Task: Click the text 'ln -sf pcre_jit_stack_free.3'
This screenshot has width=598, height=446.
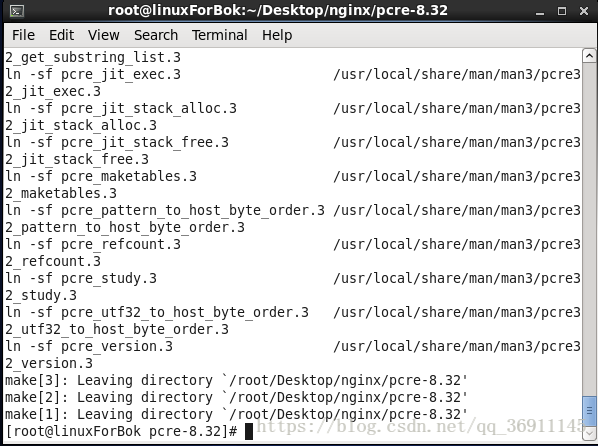Action: pyautogui.click(x=117, y=142)
